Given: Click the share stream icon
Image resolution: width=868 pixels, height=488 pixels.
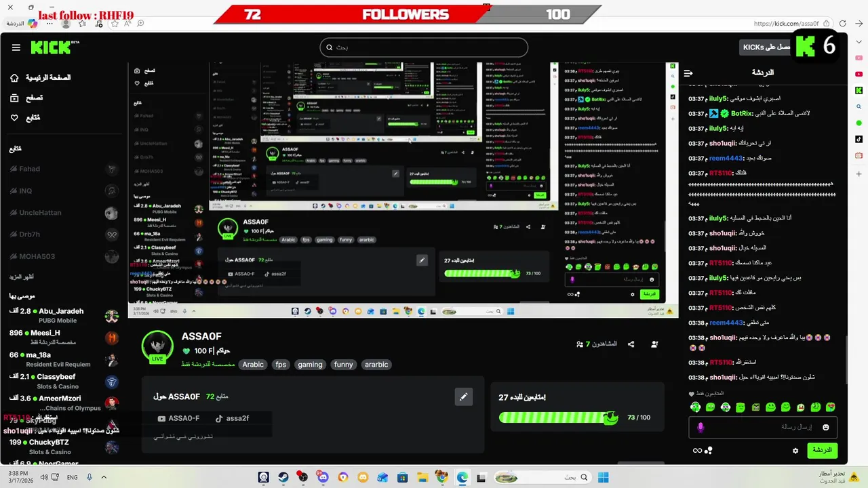Looking at the screenshot, I should pyautogui.click(x=631, y=344).
